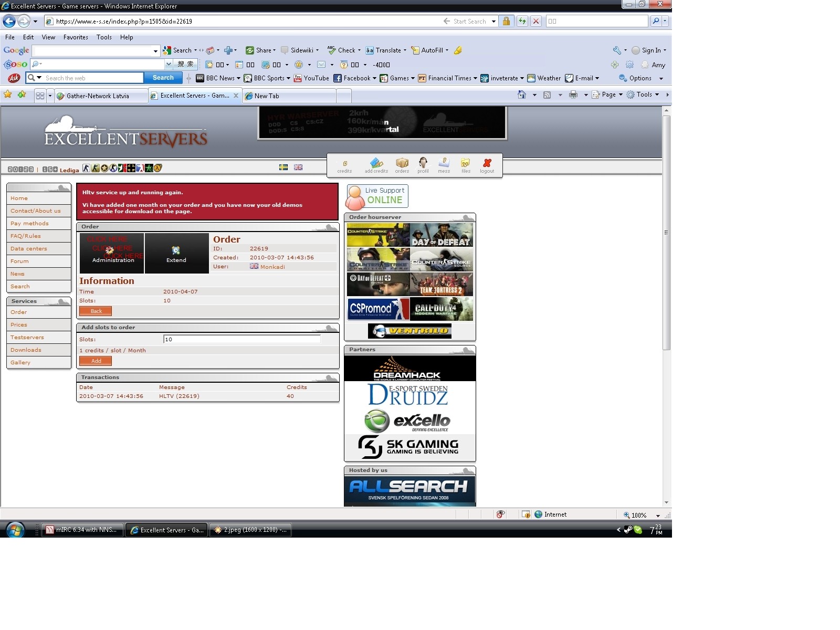Switch to Gather-Network Latvia tab
The height and width of the screenshot is (630, 840).
(x=101, y=96)
